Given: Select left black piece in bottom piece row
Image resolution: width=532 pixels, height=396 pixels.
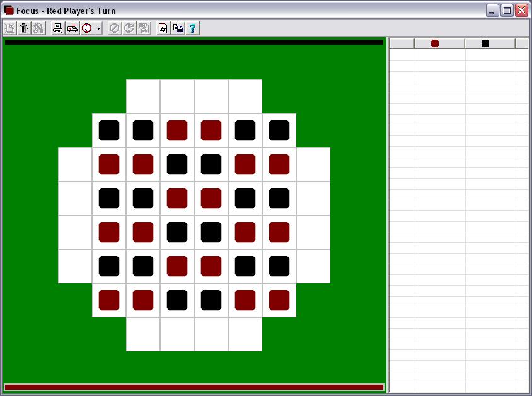Looking at the screenshot, I should pyautogui.click(x=177, y=300).
